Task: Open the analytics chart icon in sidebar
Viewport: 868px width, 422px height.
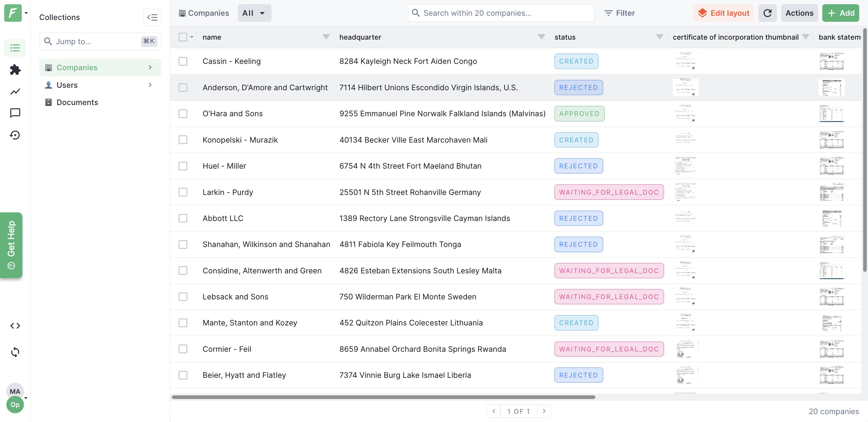Action: [15, 92]
